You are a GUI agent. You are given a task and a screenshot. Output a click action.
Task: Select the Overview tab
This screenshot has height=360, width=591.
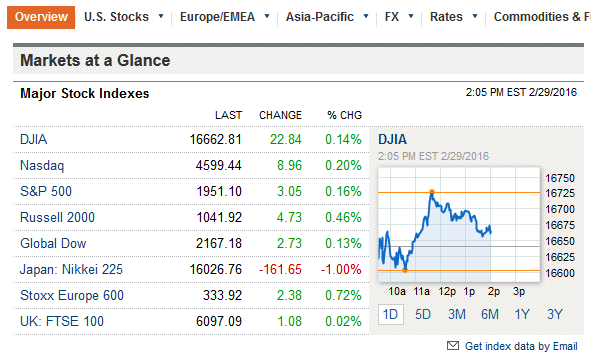click(41, 17)
